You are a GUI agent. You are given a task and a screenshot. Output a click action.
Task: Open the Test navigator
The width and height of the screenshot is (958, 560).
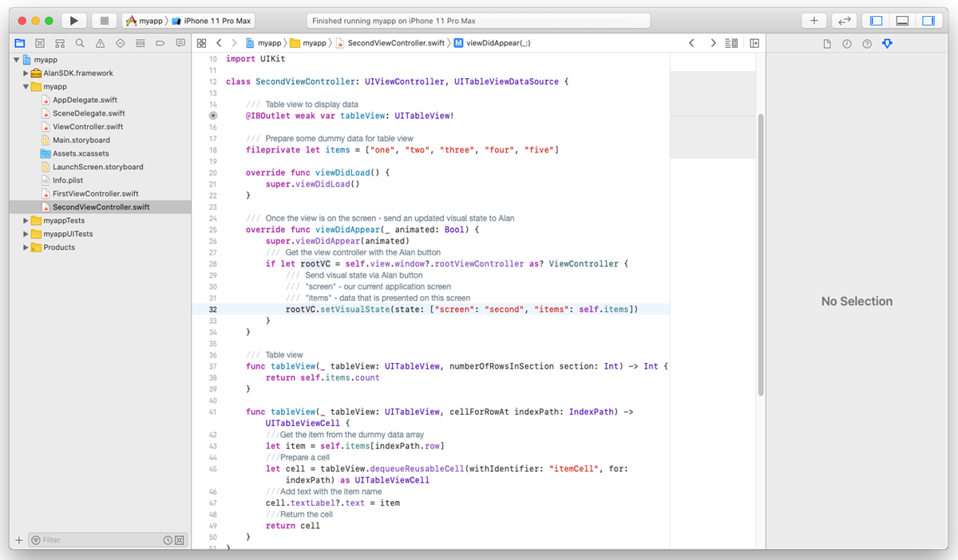point(121,42)
